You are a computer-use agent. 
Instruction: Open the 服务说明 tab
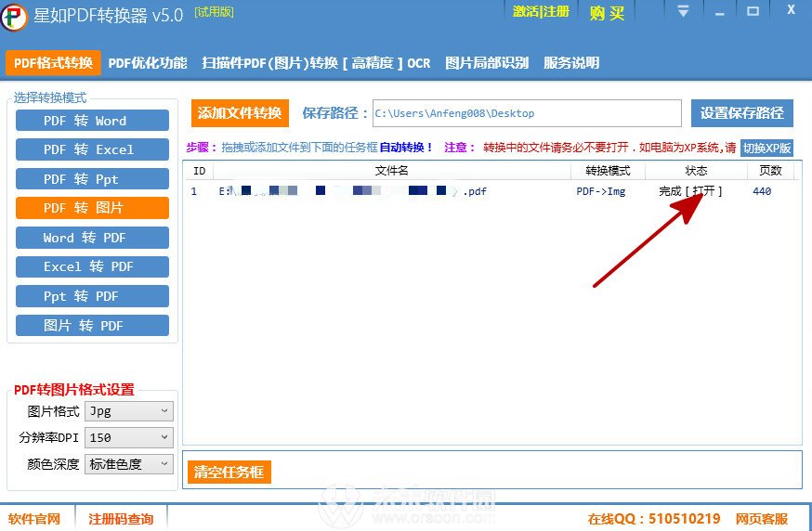click(571, 63)
